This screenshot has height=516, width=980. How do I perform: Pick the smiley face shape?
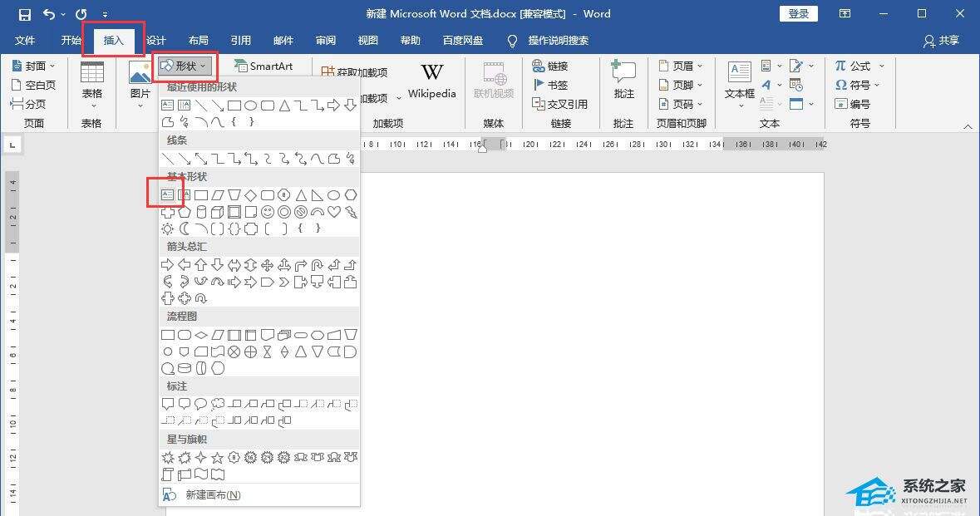click(268, 212)
